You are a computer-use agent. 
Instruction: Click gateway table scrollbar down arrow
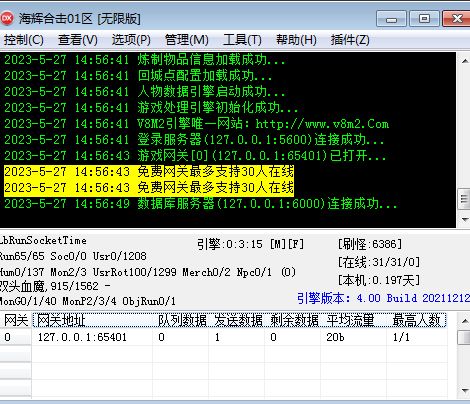(464, 390)
